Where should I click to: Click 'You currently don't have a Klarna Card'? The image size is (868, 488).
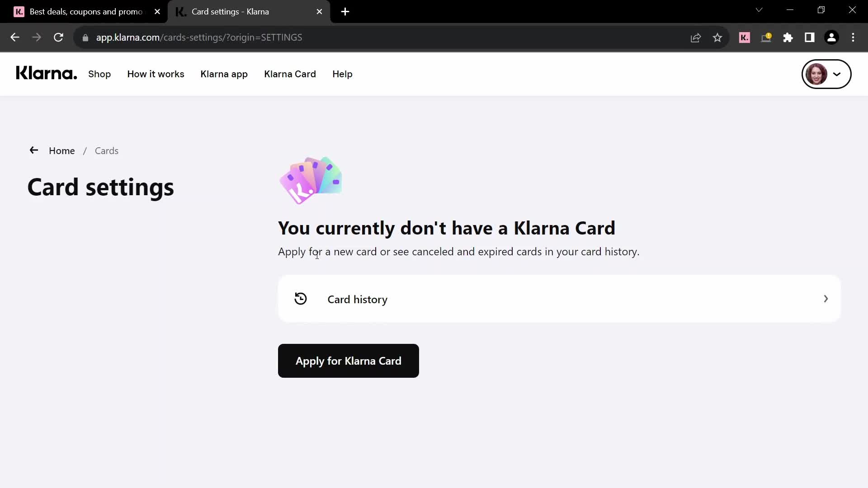coord(447,228)
